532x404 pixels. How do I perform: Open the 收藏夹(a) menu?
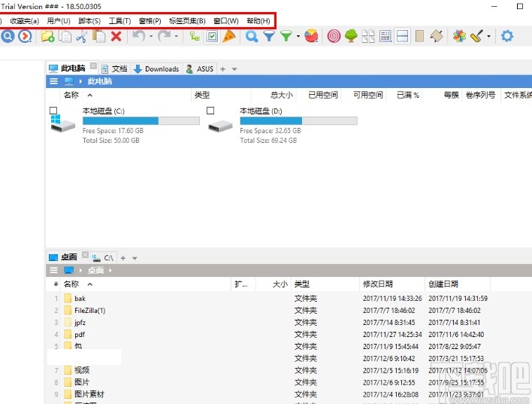(25, 21)
